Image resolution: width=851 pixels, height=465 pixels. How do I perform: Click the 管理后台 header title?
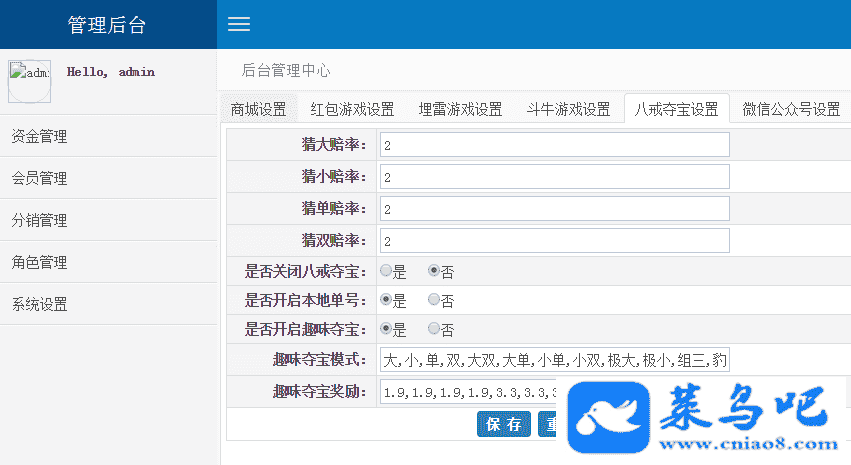pyautogui.click(x=107, y=25)
